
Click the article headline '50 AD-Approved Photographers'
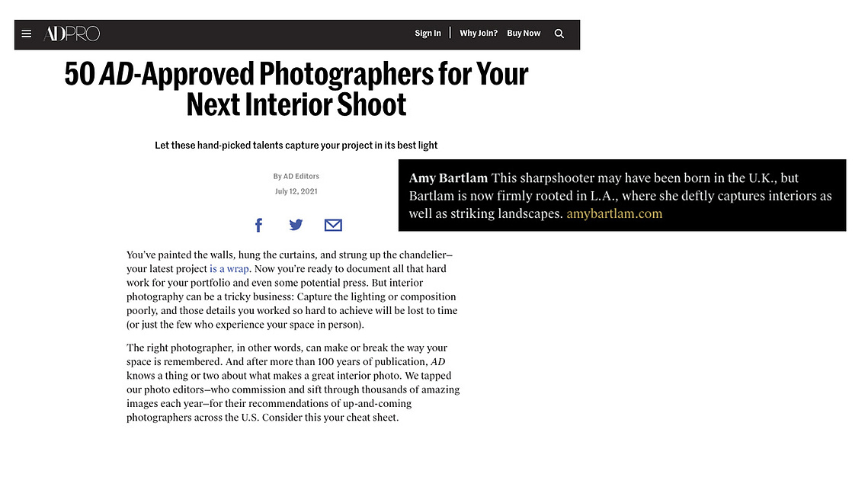[296, 89]
